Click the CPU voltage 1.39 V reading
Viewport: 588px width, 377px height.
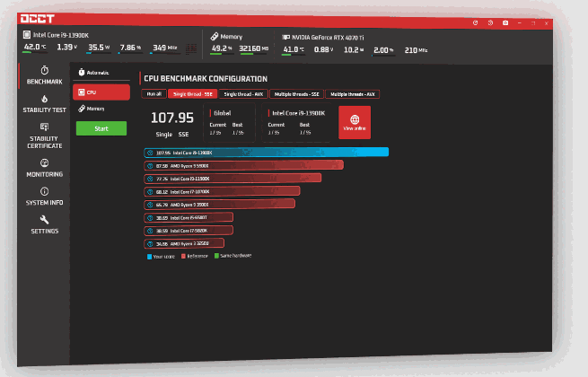pyautogui.click(x=66, y=47)
